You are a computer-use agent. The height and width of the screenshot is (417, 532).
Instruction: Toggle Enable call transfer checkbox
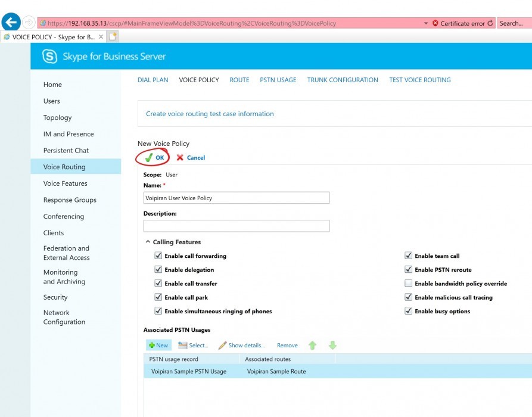pos(158,284)
